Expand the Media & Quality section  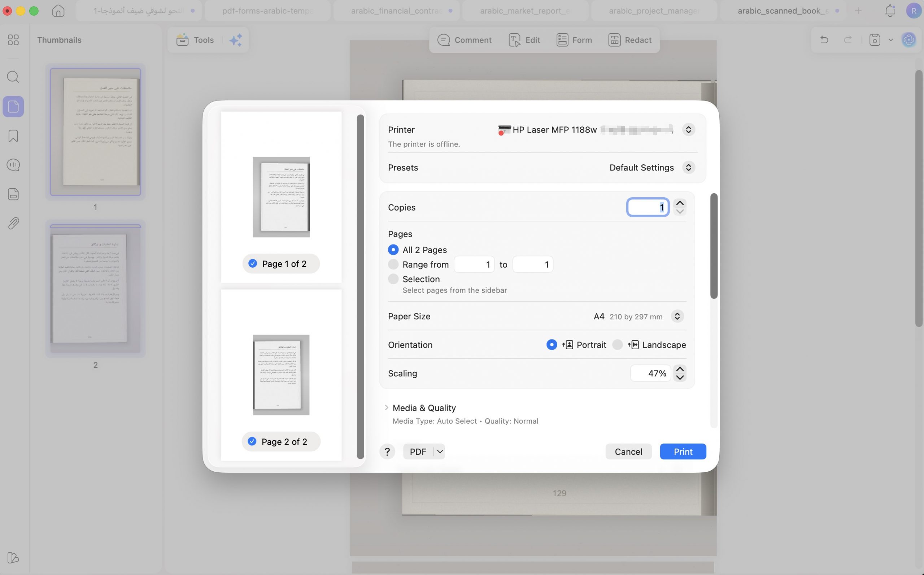(387, 408)
